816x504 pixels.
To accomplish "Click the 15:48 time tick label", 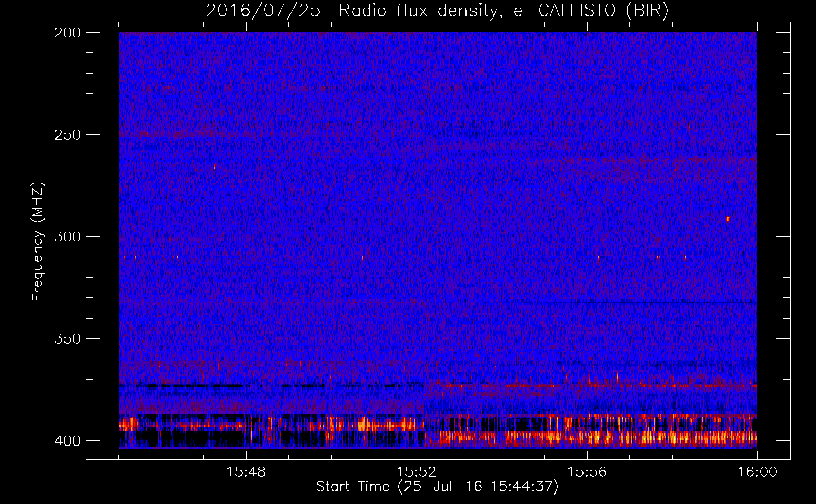I will point(246,472).
